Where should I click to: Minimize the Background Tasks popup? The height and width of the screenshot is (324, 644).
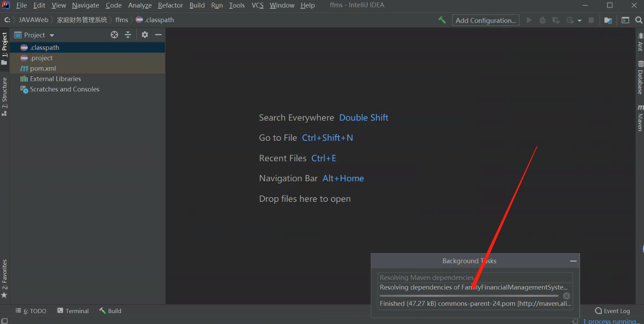(573, 261)
